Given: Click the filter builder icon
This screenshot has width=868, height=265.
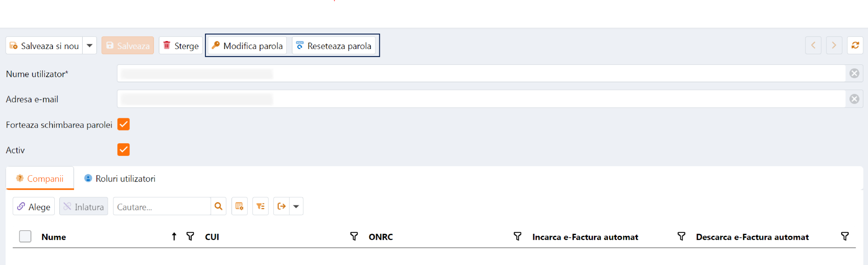Looking at the screenshot, I should pyautogui.click(x=260, y=206).
